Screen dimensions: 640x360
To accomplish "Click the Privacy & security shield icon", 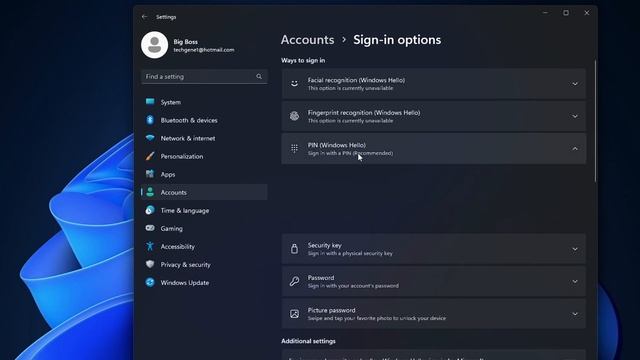I will [150, 264].
